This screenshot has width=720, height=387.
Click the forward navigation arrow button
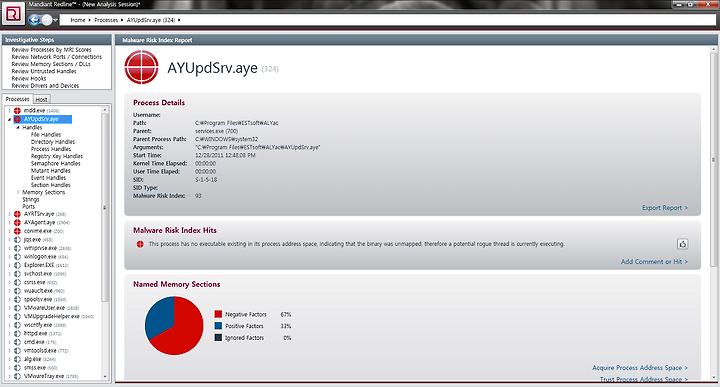(47, 20)
